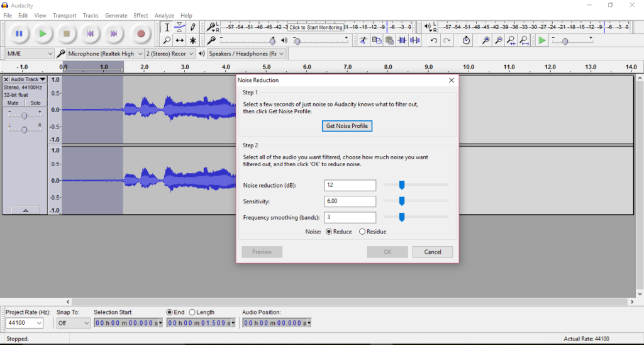This screenshot has width=644, height=345.
Task: Open the Effect menu
Action: (141, 15)
